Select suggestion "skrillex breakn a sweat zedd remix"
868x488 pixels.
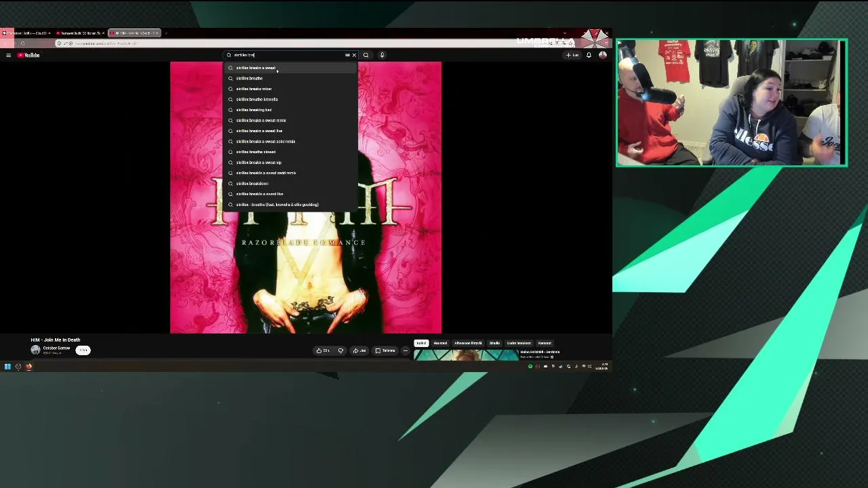click(x=290, y=142)
